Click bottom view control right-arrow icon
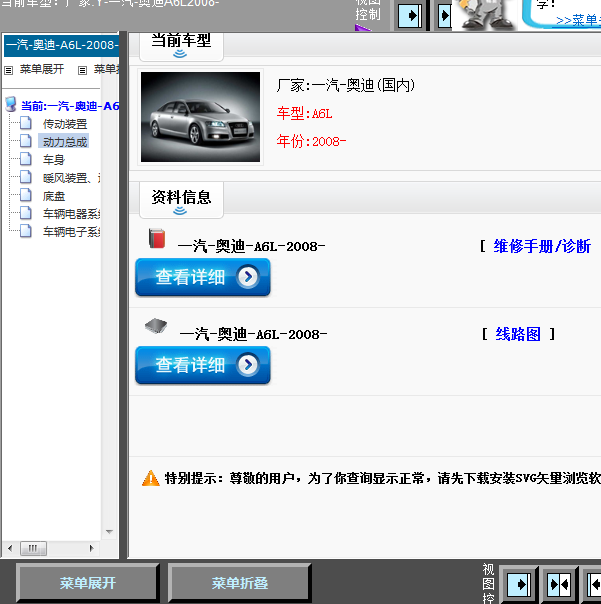The width and height of the screenshot is (601, 604). pos(519,585)
